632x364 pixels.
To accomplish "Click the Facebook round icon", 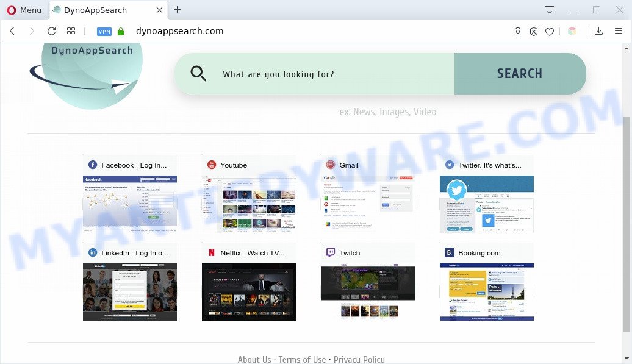I will point(93,165).
